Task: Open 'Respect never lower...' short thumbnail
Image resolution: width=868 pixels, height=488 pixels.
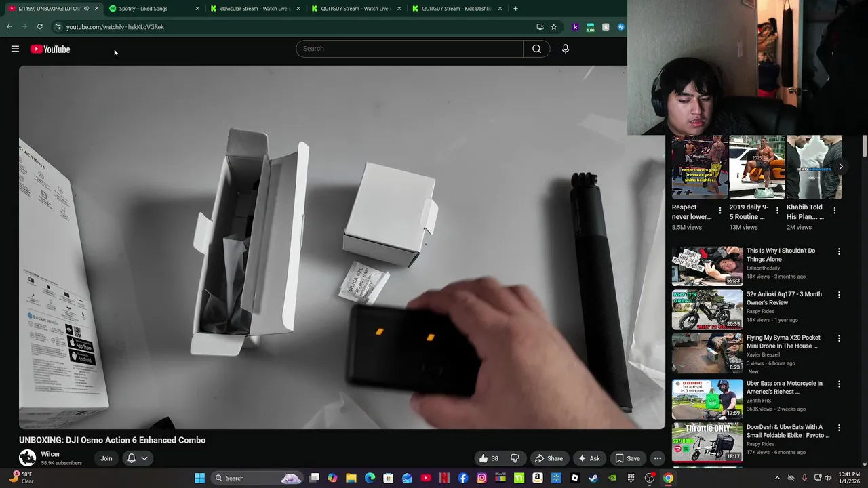Action: pos(699,167)
